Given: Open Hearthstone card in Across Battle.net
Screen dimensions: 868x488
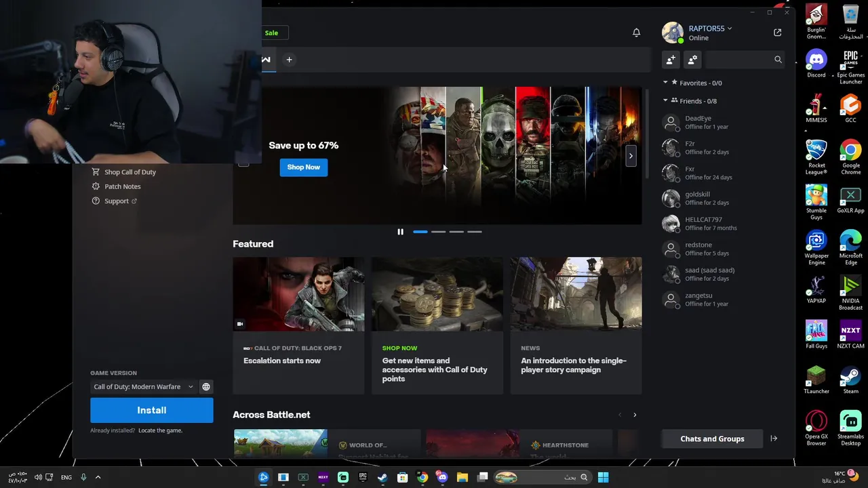Looking at the screenshot, I should [x=519, y=443].
